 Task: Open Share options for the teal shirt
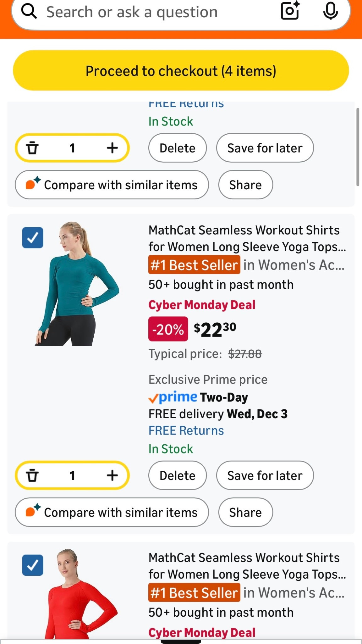[245, 512]
